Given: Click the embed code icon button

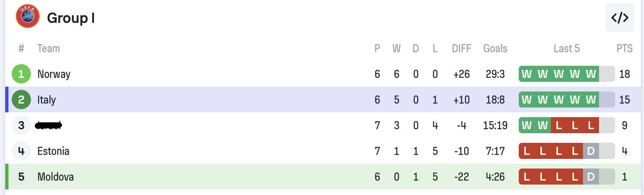Looking at the screenshot, I should tap(620, 18).
